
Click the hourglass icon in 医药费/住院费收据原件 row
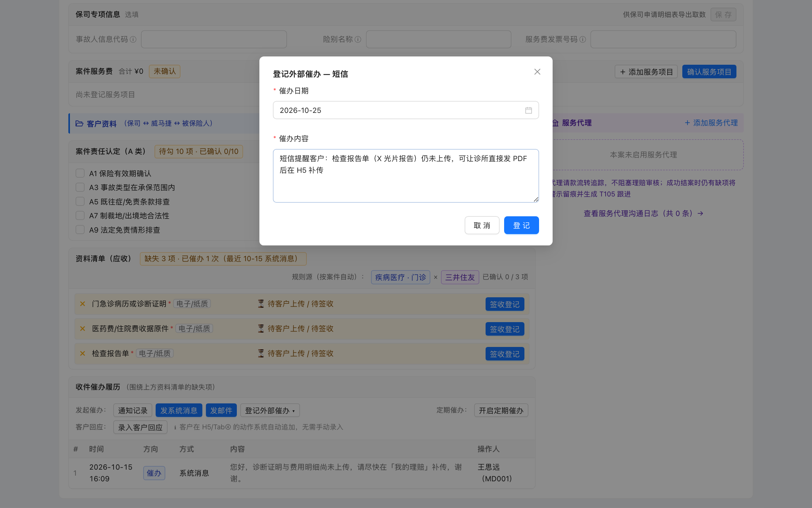(x=261, y=329)
